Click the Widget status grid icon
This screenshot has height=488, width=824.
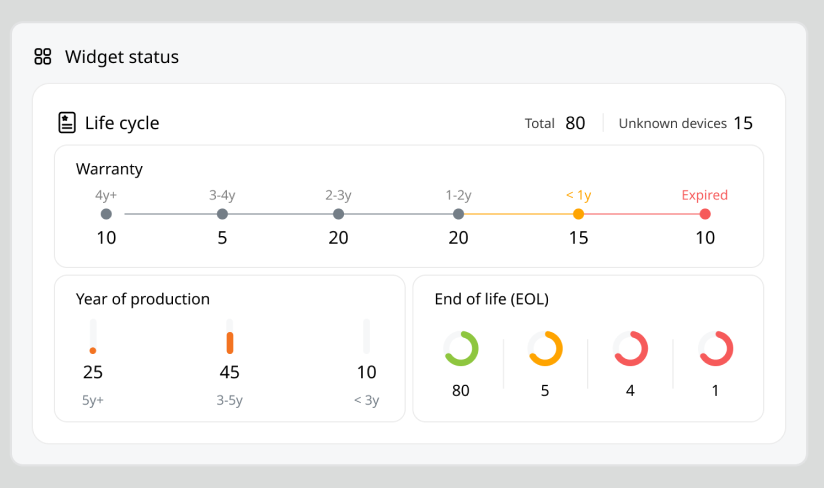(x=42, y=57)
